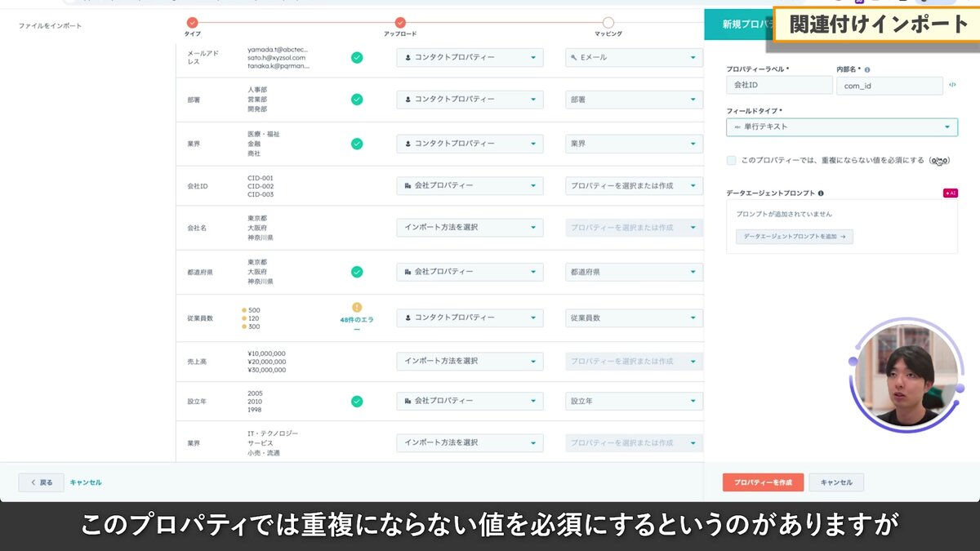Click the orange プロパティーを作成 button
The width and height of the screenshot is (980, 551).
(x=762, y=482)
